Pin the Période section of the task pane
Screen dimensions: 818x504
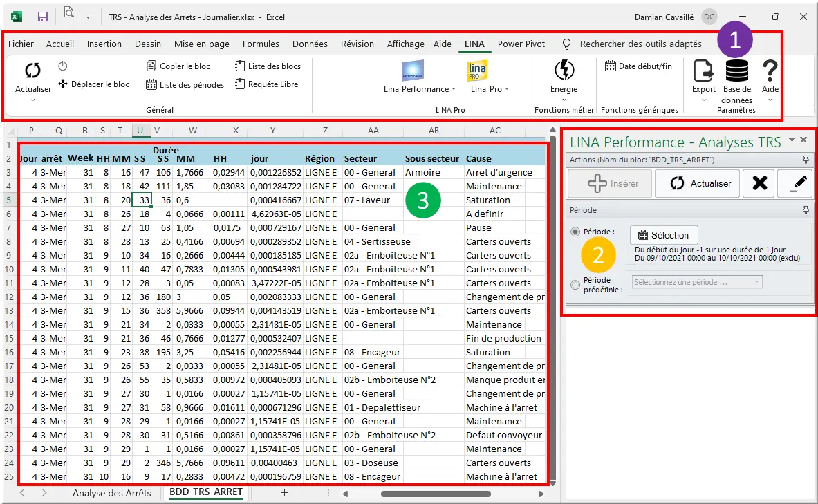coord(806,210)
